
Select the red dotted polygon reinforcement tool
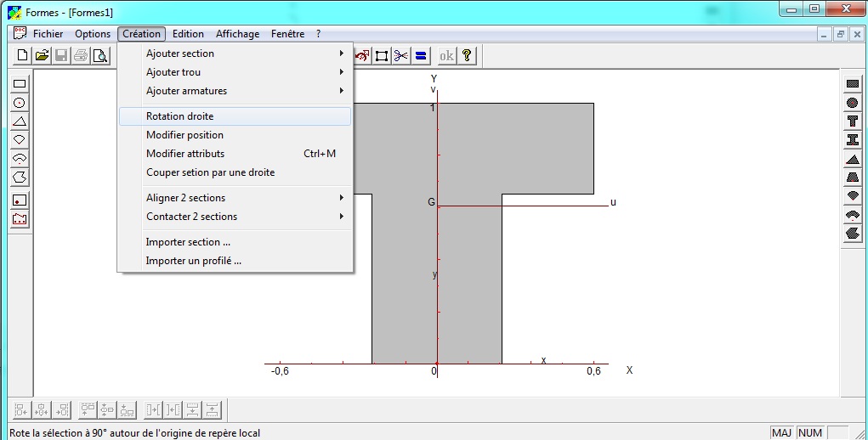point(20,219)
